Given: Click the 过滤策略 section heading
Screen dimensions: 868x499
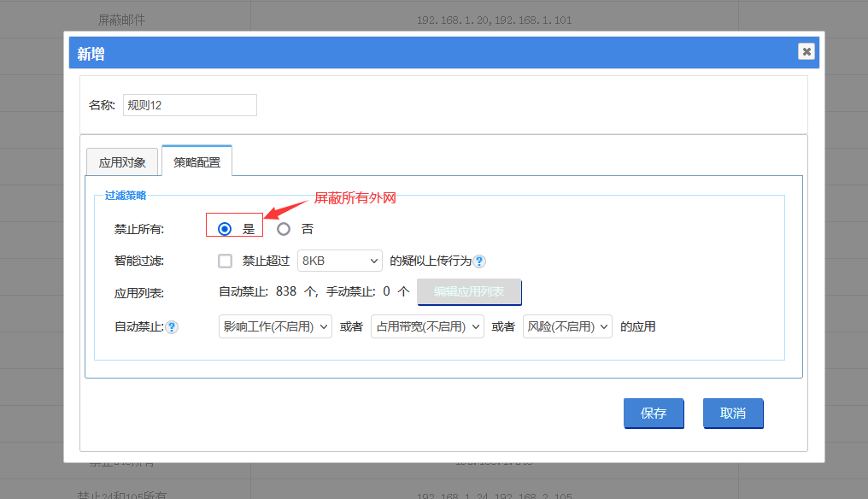Looking at the screenshot, I should point(126,195).
